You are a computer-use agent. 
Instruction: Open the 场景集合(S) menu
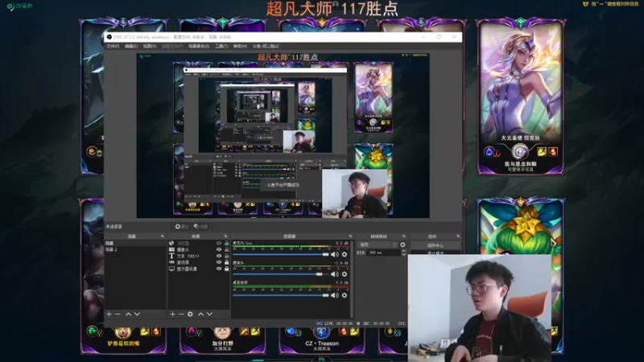pos(199,46)
